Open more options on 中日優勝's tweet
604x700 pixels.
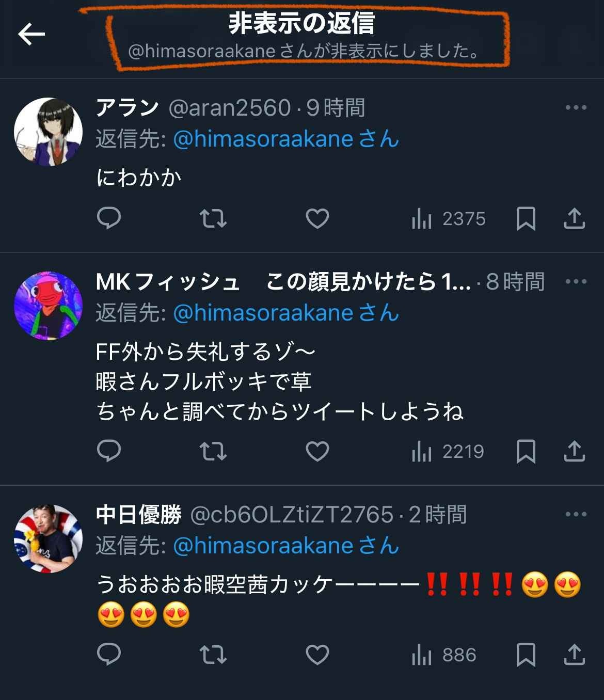[x=576, y=514]
